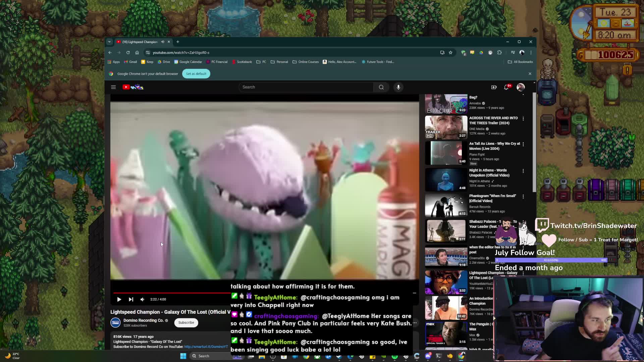The width and height of the screenshot is (644, 362).
Task: Mute tab via tab speaker icon
Action: point(163,42)
